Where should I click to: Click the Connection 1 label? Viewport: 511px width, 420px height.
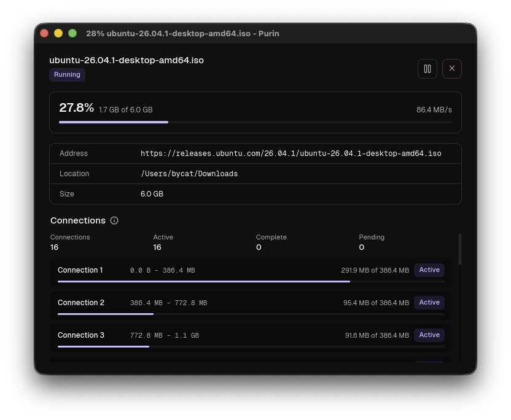coord(80,270)
